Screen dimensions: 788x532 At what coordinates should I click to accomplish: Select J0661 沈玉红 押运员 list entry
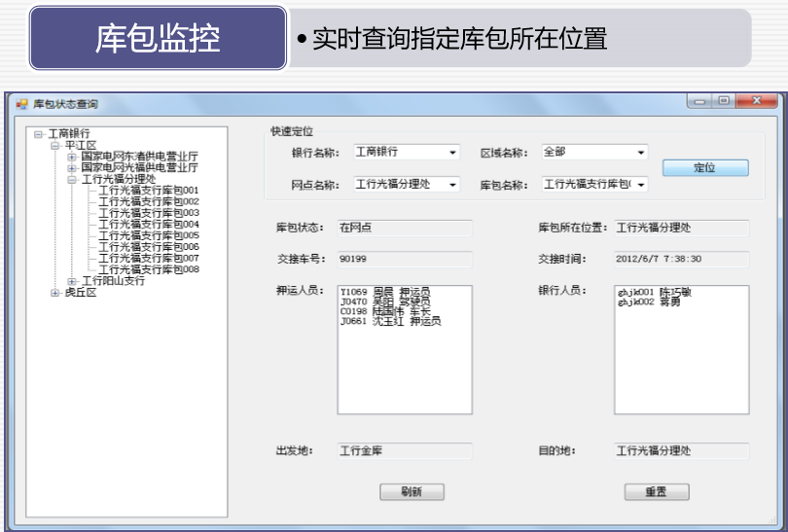pyautogui.click(x=390, y=322)
